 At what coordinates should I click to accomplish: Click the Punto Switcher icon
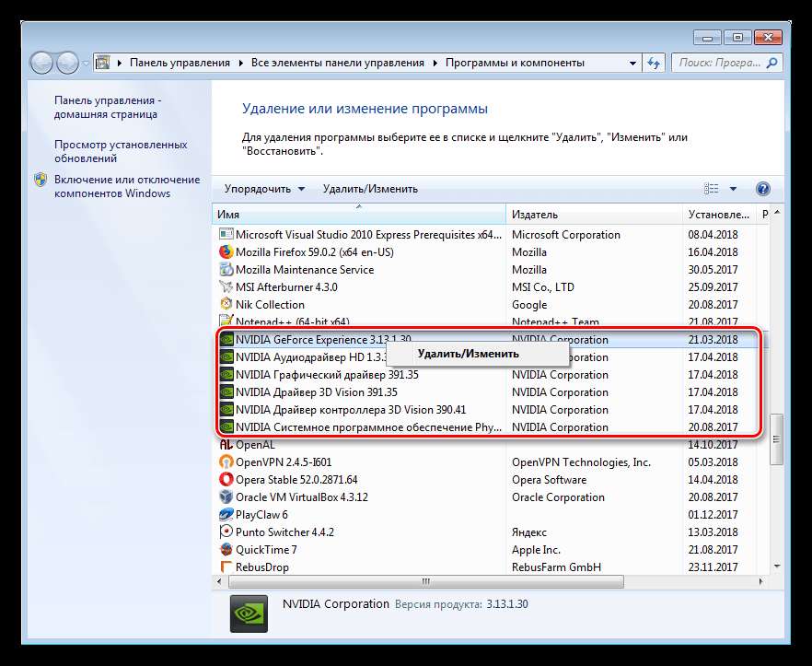(x=226, y=532)
